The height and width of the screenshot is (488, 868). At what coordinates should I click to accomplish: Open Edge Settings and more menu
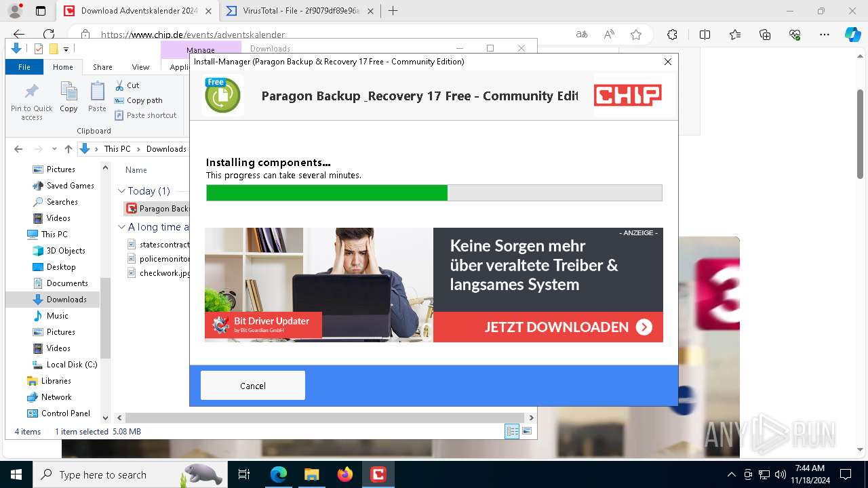[825, 35]
